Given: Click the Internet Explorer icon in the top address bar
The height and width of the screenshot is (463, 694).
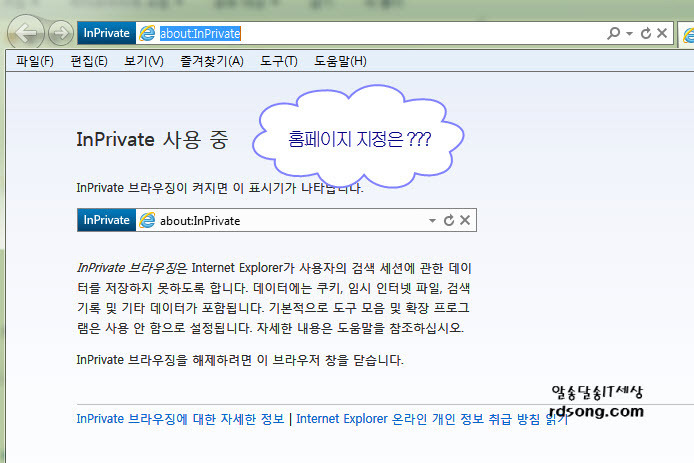Looking at the screenshot, I should pyautogui.click(x=147, y=33).
